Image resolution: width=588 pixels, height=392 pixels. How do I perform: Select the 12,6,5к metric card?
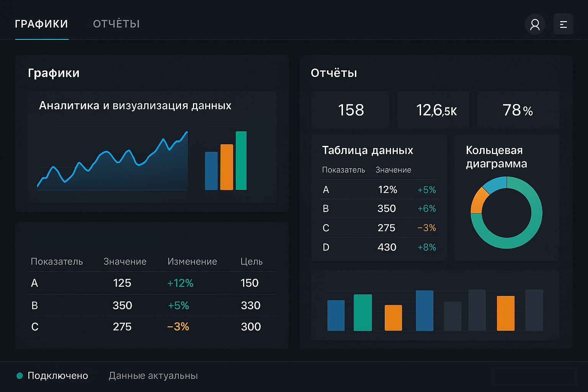(433, 110)
